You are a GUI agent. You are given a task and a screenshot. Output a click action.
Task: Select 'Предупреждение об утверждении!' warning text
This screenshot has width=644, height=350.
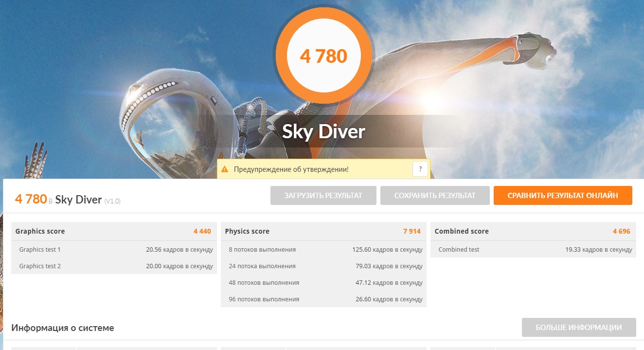[291, 169]
